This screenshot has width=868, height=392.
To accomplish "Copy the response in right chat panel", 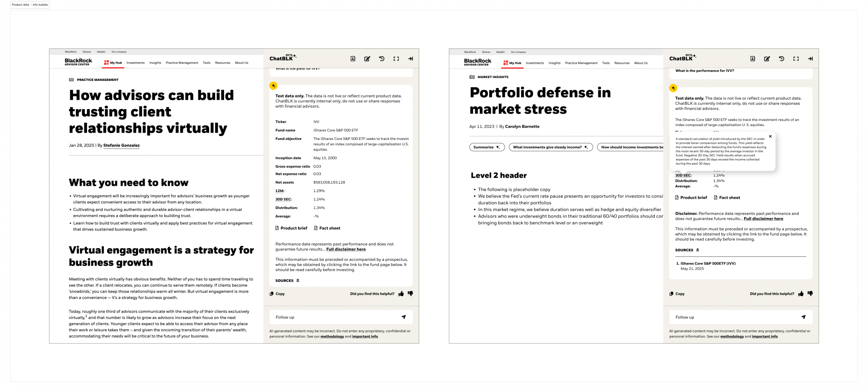I will [677, 294].
